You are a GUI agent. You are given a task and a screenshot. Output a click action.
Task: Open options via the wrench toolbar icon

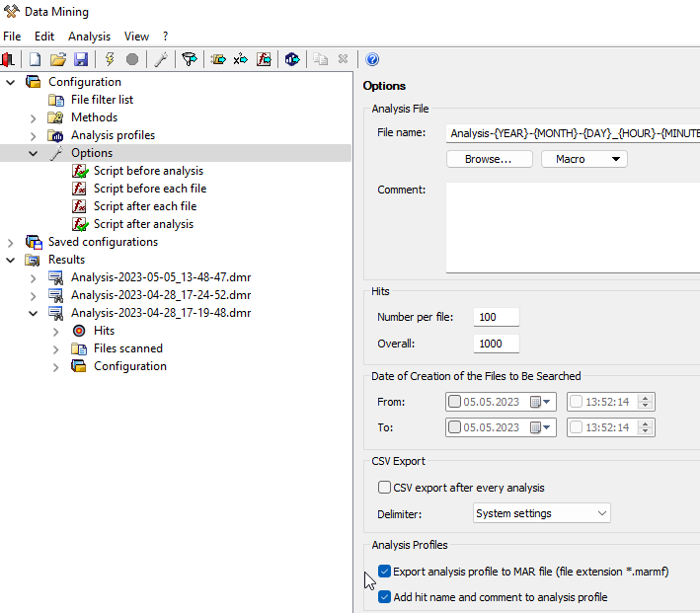(161, 59)
